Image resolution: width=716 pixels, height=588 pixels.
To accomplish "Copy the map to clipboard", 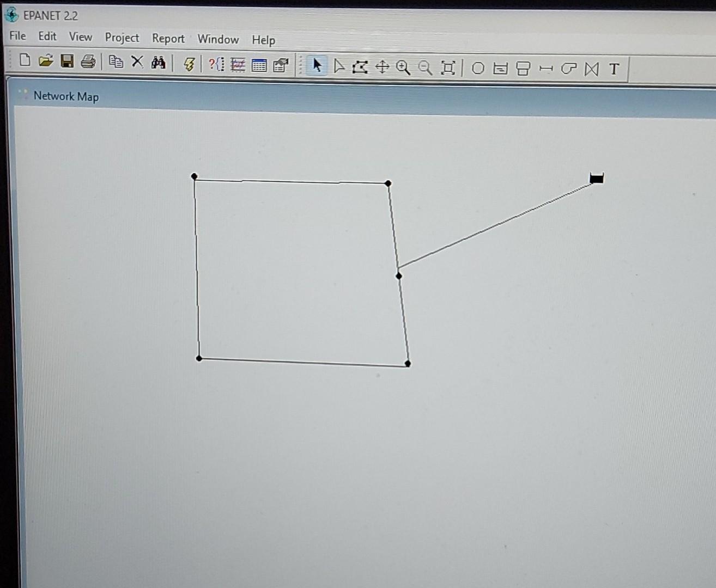I will [116, 63].
